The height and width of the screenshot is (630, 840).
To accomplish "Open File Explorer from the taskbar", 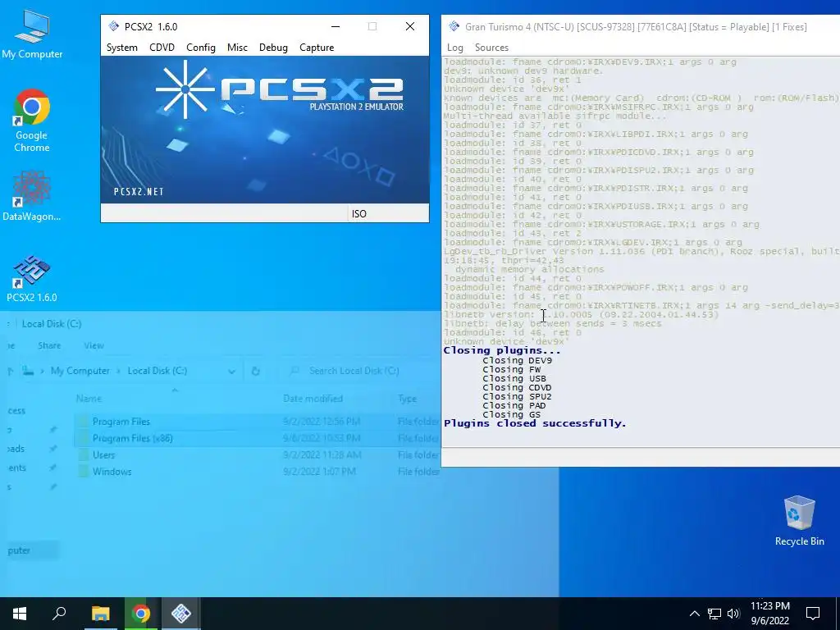I will [x=100, y=614].
